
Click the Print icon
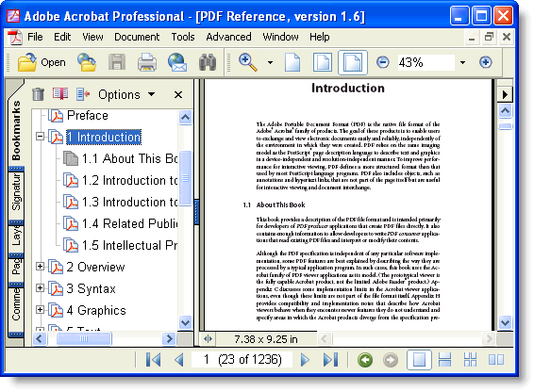tap(147, 62)
